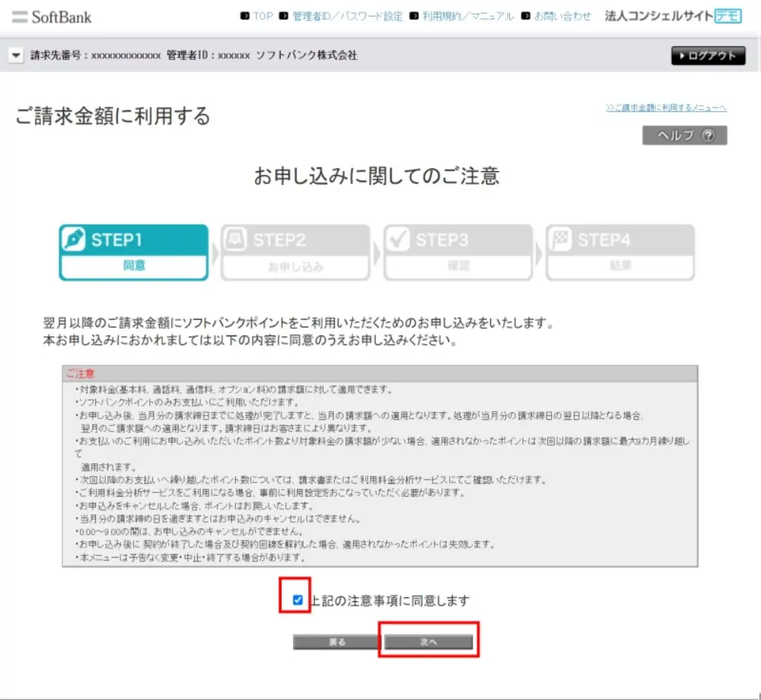Open the TOP link in the header
Screen dimensions: 761x700
click(x=263, y=16)
